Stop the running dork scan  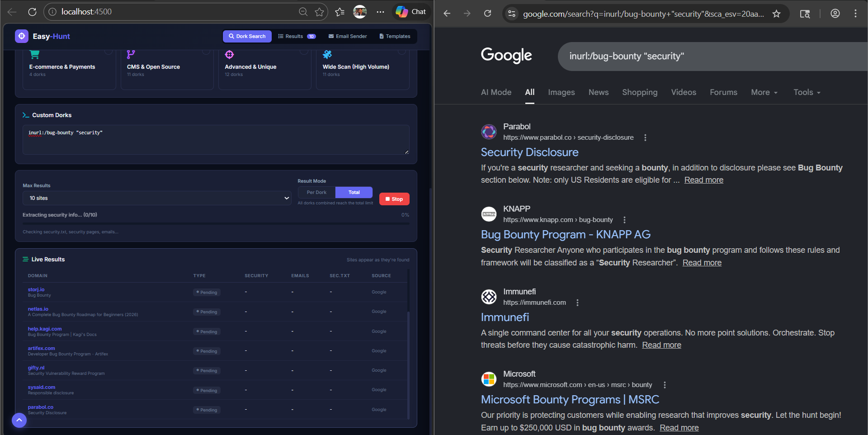[394, 199]
